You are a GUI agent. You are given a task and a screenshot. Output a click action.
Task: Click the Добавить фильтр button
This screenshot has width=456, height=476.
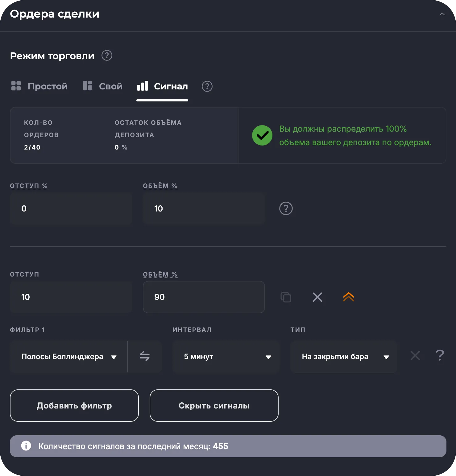coord(74,406)
